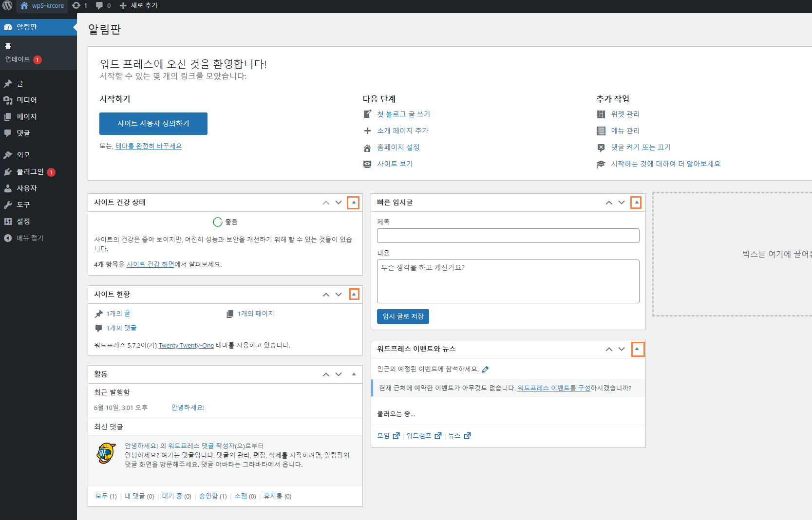The image size is (812, 520).
Task: Move 빠른 임시글 box down
Action: [x=622, y=203]
